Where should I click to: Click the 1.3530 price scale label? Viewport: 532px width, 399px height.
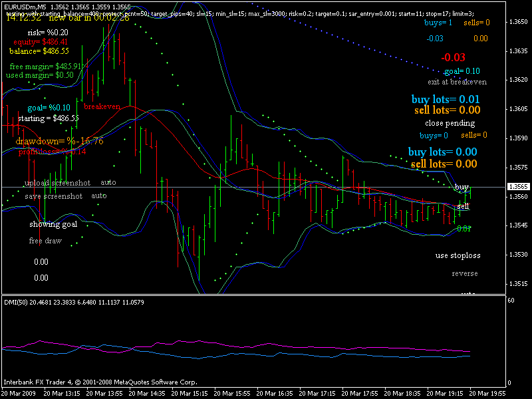pos(519,255)
